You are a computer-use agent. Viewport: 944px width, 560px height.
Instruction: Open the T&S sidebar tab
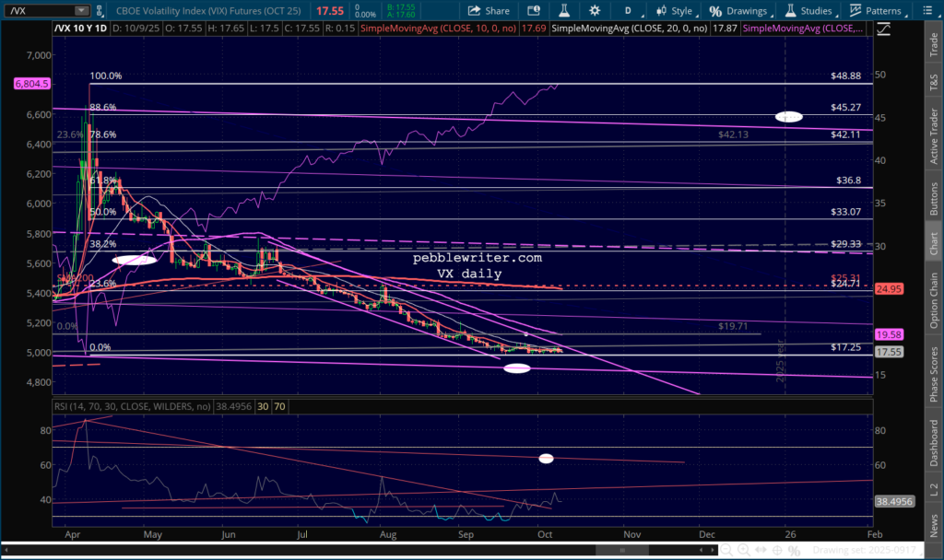[x=934, y=82]
